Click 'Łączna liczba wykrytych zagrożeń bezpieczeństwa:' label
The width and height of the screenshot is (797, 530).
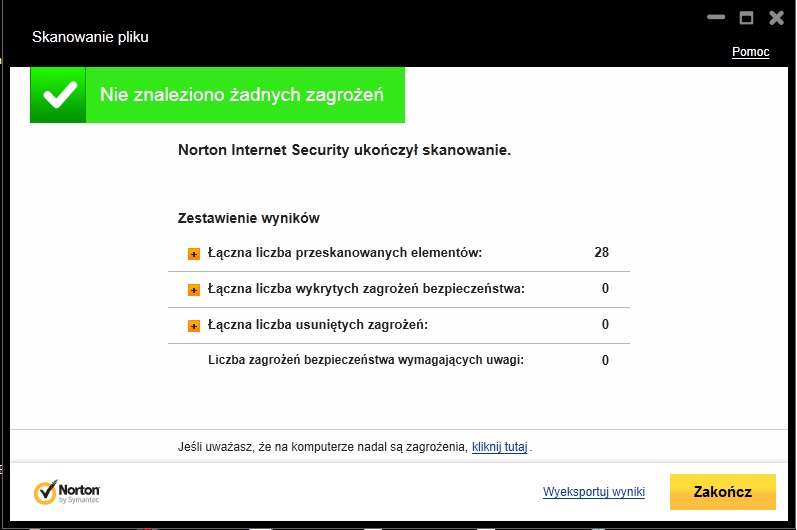pos(366,289)
